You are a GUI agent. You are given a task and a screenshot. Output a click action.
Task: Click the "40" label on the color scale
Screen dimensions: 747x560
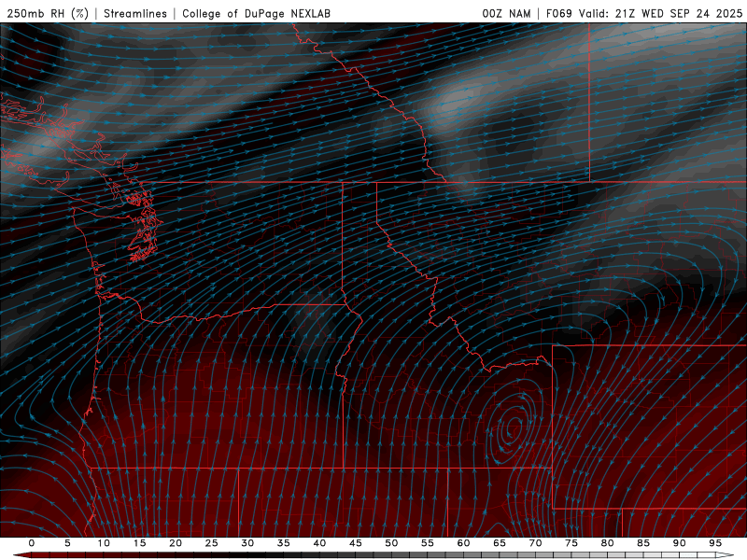319,543
